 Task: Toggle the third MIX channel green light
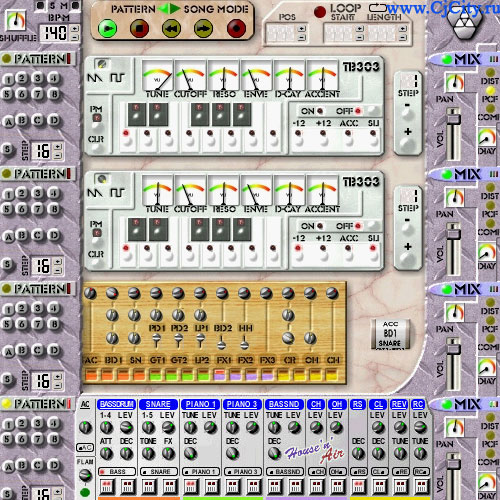[447, 289]
